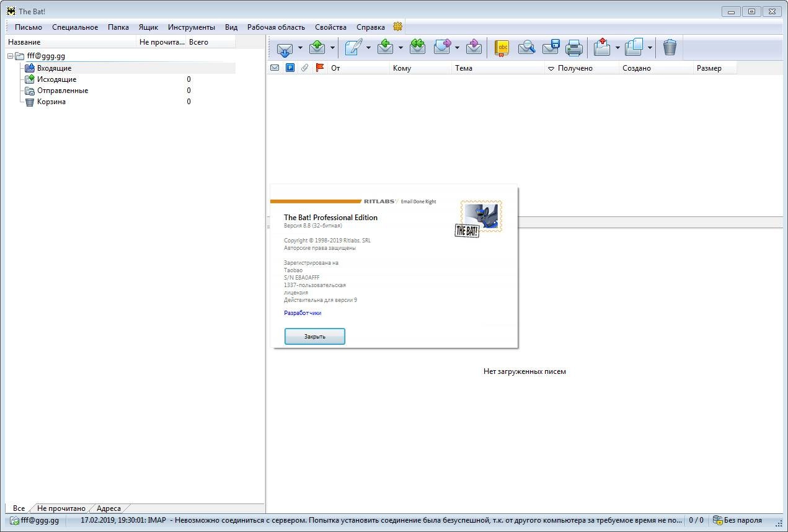Collapse the fff@ggg.gg account tree
The image size is (788, 532).
click(11, 56)
